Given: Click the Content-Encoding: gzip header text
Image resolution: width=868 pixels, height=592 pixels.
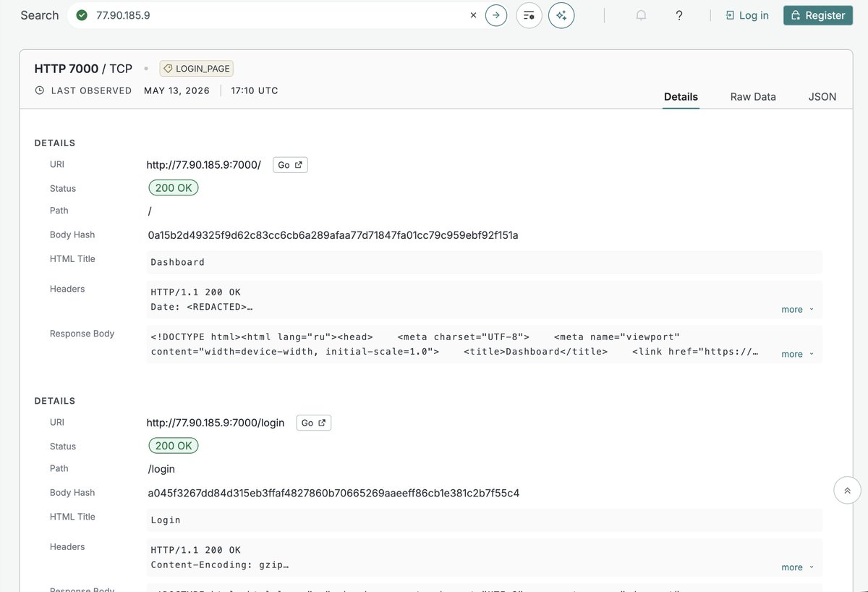Looking at the screenshot, I should pyautogui.click(x=220, y=564).
